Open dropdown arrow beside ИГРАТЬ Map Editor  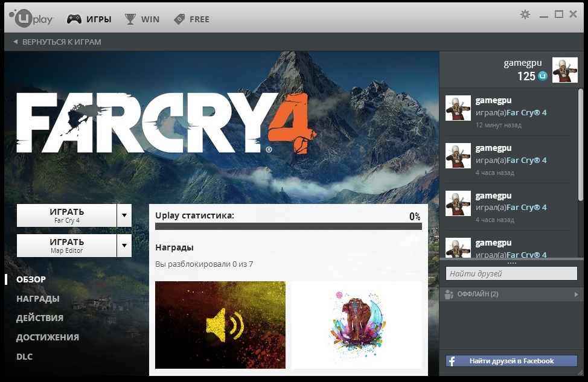[124, 246]
